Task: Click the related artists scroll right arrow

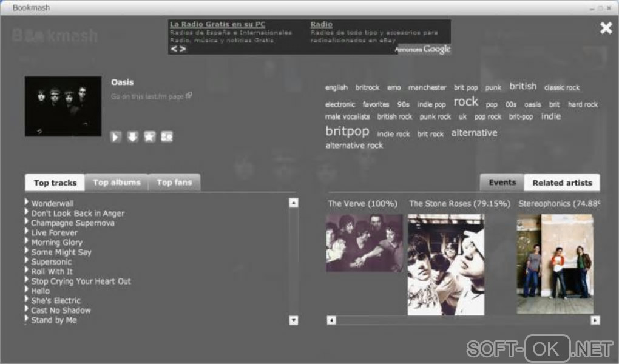Action: (x=595, y=320)
